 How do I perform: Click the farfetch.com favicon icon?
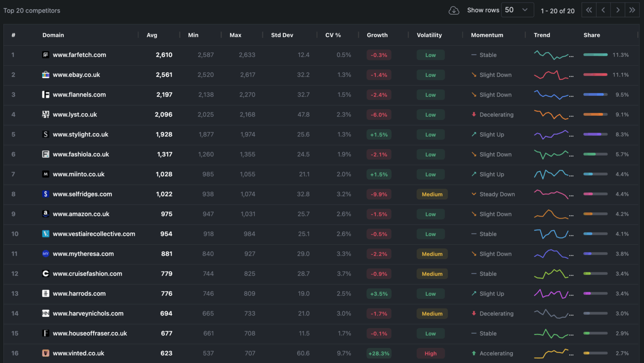(46, 55)
